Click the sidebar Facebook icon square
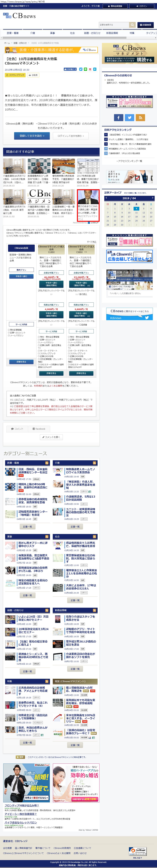The width and height of the screenshot is (157, 868). (118, 117)
